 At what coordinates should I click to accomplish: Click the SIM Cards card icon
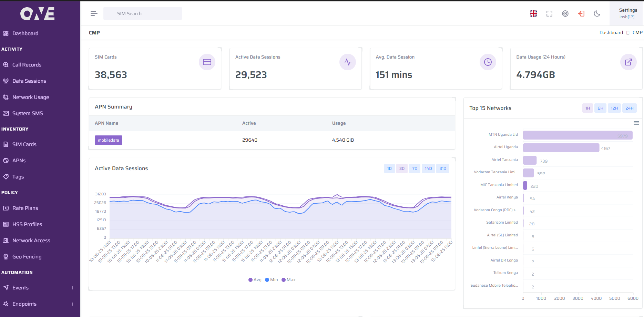tap(207, 62)
